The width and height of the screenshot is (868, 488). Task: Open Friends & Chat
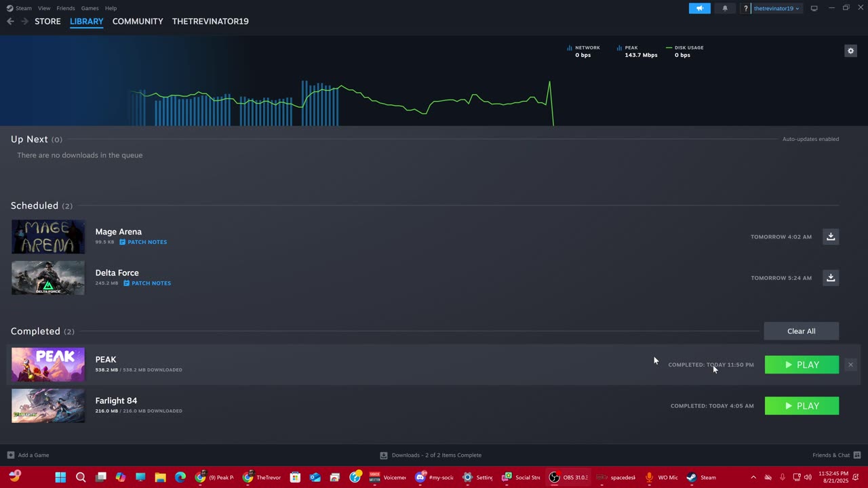pos(831,455)
